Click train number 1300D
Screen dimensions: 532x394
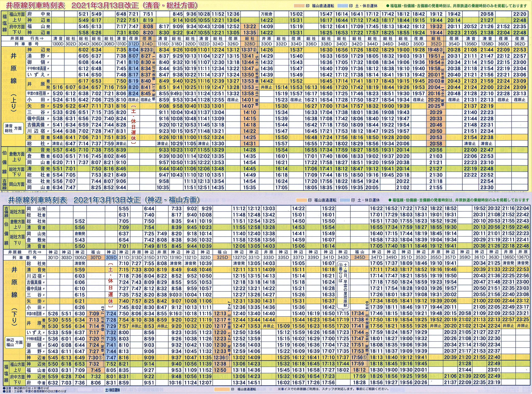[x=58, y=44]
